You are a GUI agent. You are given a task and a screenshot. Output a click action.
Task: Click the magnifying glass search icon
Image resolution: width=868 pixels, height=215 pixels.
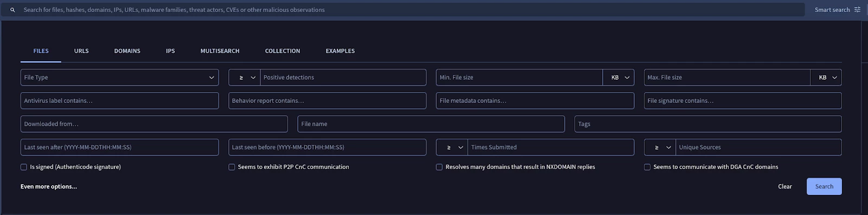[x=12, y=10]
